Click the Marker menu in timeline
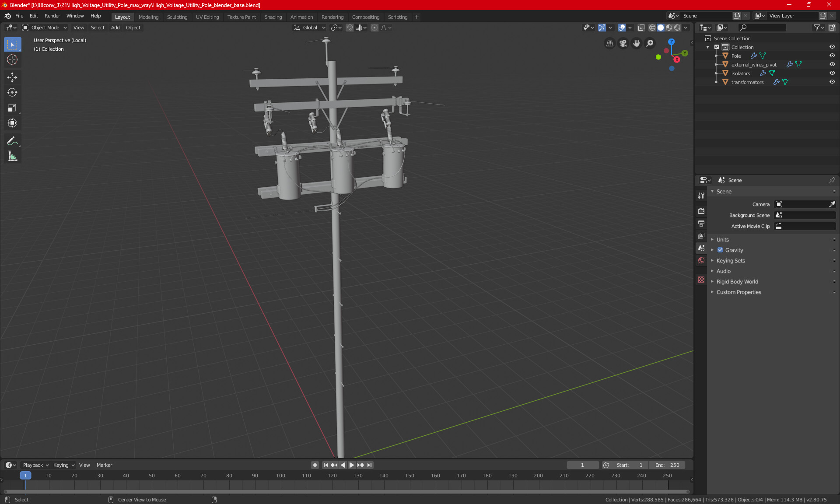The height and width of the screenshot is (504, 840). tap(104, 465)
